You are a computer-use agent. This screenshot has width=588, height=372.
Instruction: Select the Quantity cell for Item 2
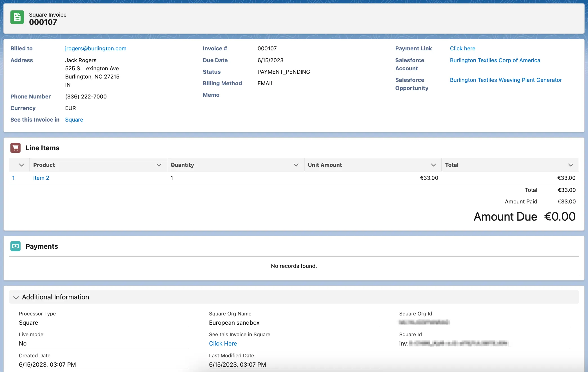172,178
